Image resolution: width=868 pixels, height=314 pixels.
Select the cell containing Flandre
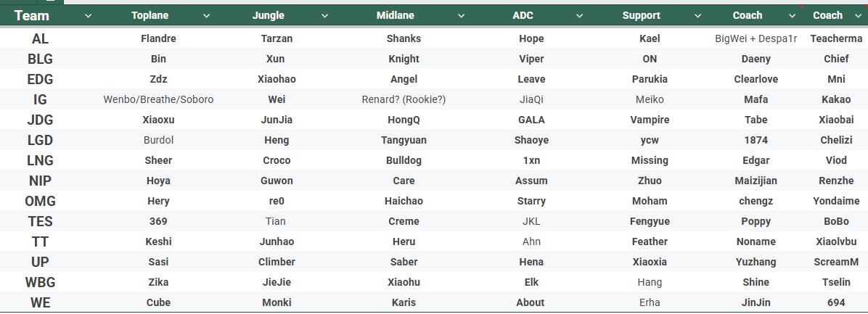pos(158,38)
